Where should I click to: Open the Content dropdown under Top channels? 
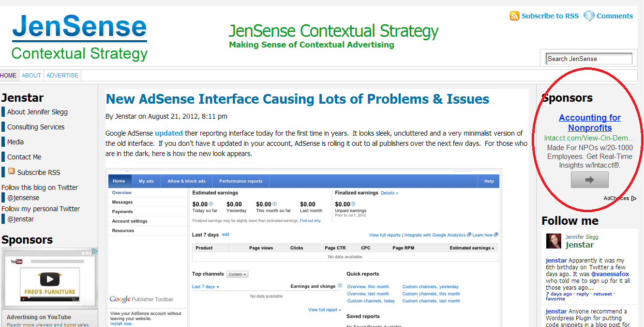[x=237, y=274]
